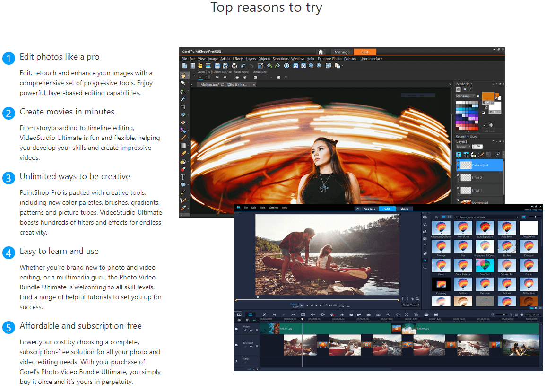This screenshot has width=546, height=392.
Task: Click the Red Eye tool icon
Action: pos(183,122)
